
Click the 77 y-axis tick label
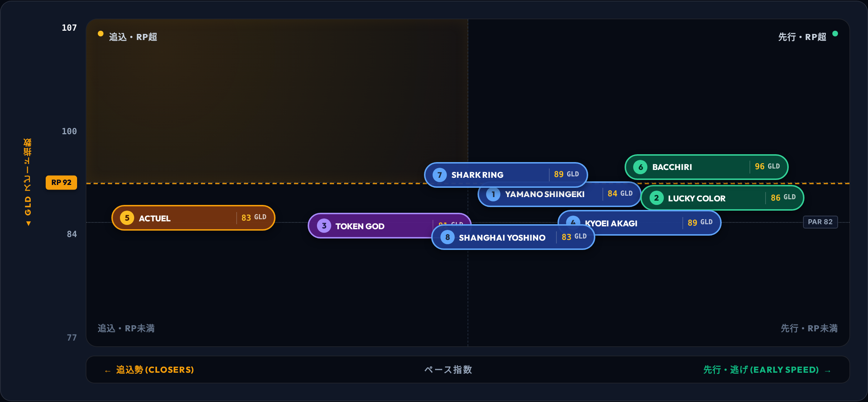(x=72, y=338)
